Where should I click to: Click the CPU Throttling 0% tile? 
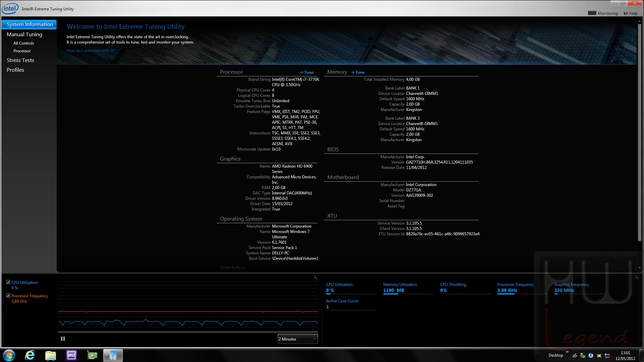pos(465,288)
